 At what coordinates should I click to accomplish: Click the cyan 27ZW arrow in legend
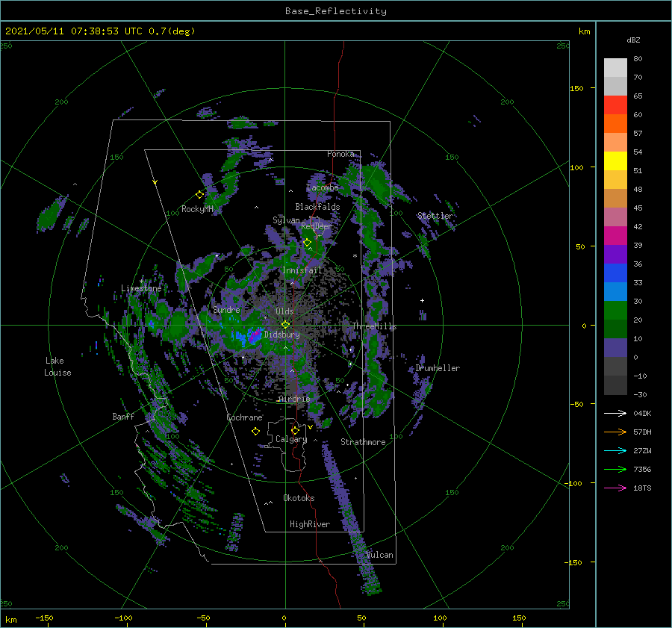(x=615, y=450)
